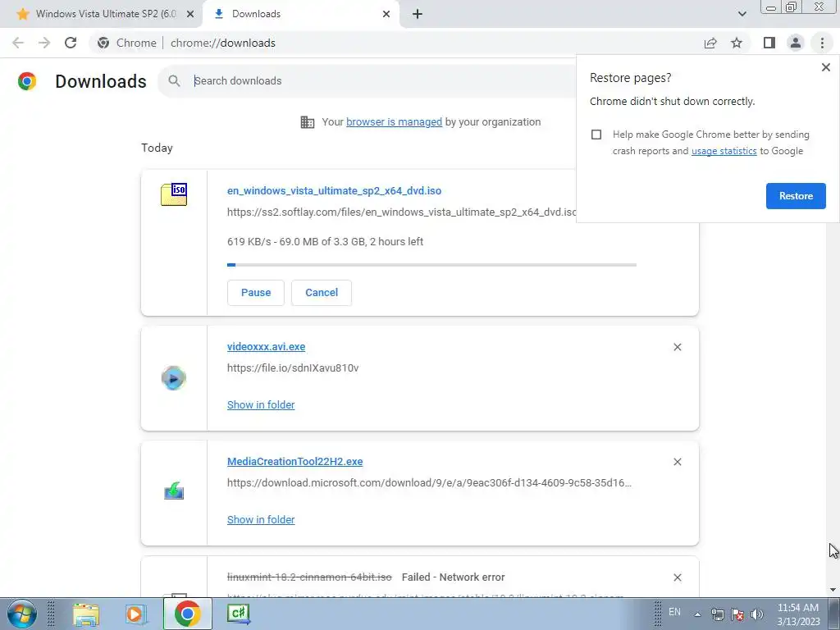Select the Downloads tab

point(301,14)
